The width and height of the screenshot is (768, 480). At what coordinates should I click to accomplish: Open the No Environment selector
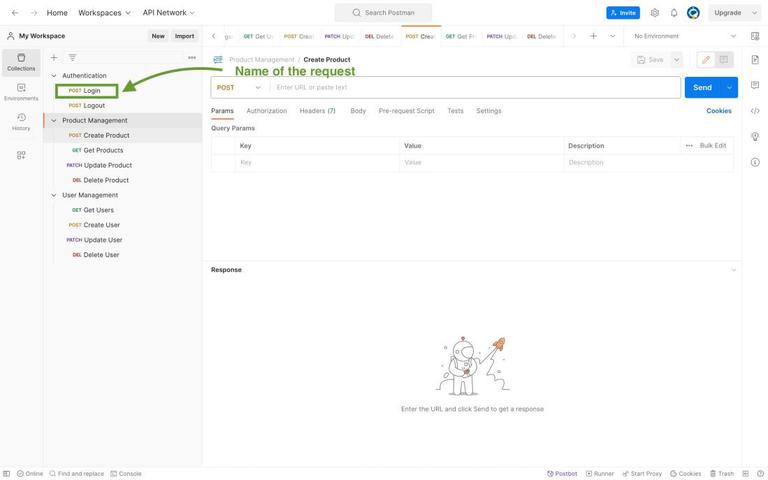click(x=684, y=36)
